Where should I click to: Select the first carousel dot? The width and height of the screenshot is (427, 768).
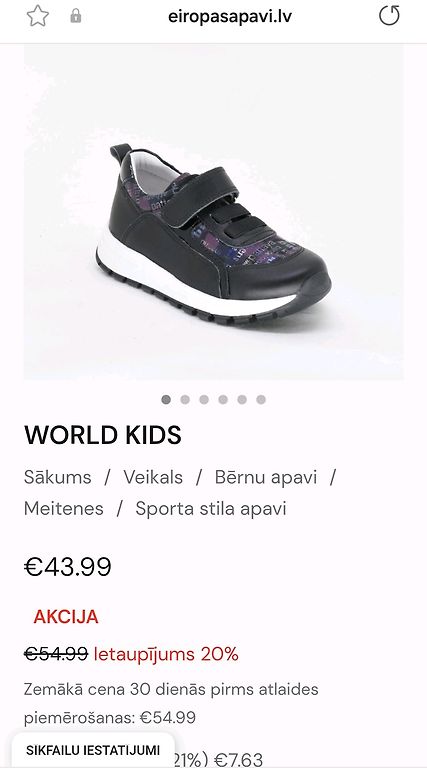click(x=166, y=400)
